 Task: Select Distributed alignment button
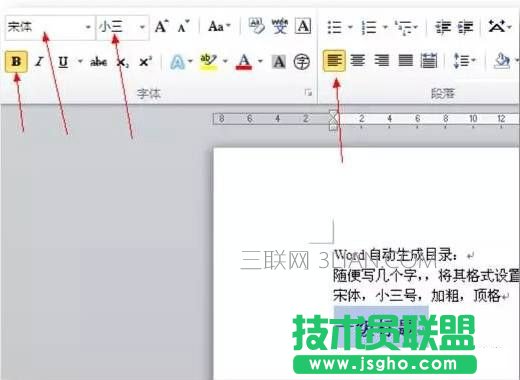pos(429,61)
